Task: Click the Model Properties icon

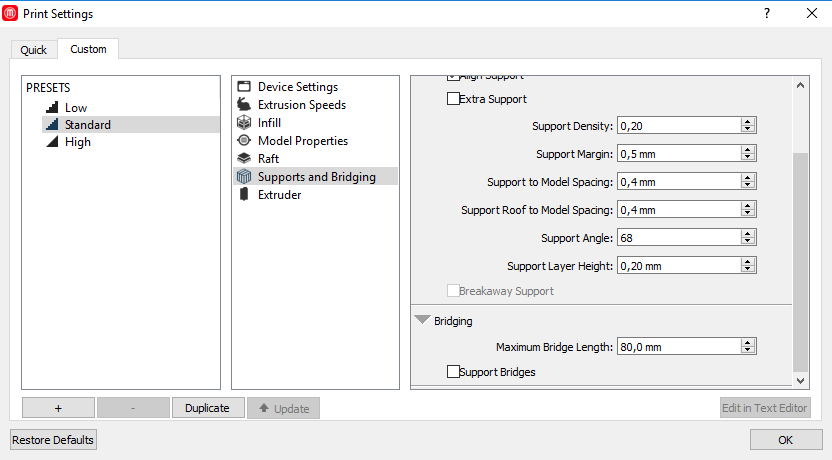Action: point(243,141)
